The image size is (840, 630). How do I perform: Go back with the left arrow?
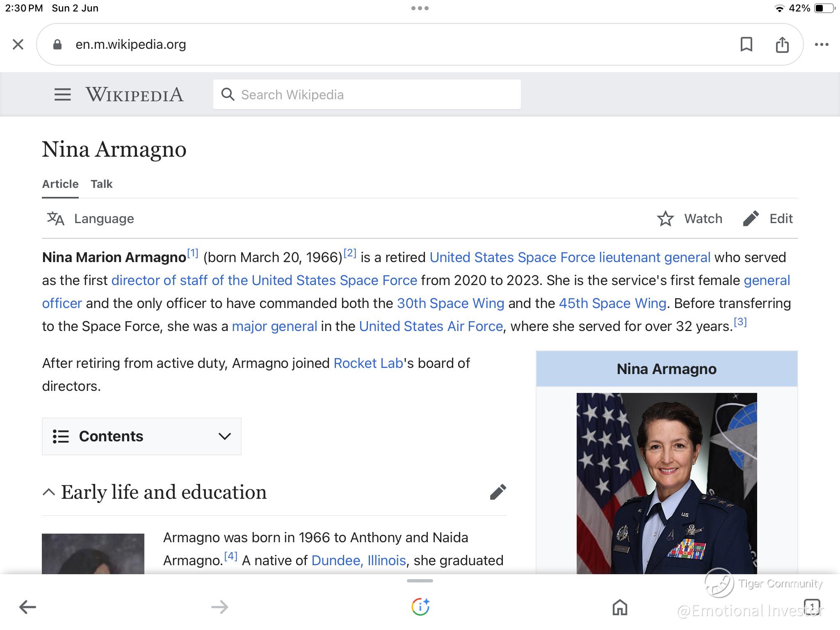point(28,607)
